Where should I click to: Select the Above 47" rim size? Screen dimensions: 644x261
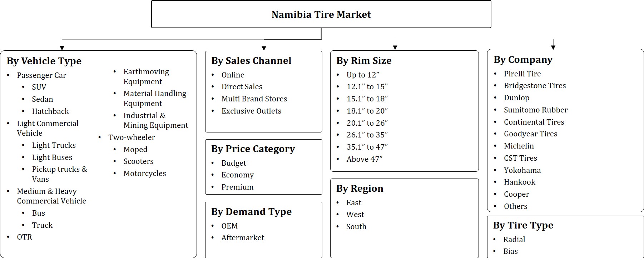364,159
